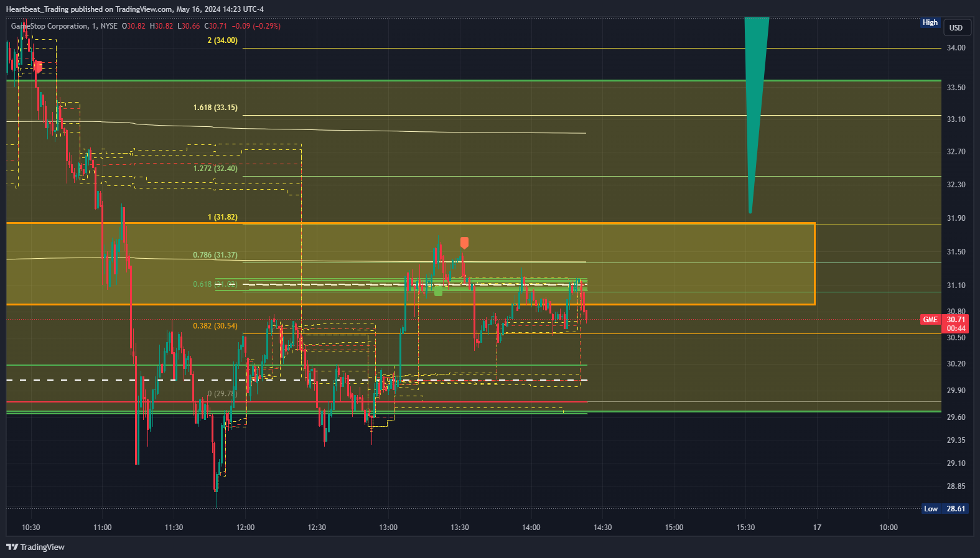The height and width of the screenshot is (558, 980).
Task: Click the open value O30.82
Action: 134,26
